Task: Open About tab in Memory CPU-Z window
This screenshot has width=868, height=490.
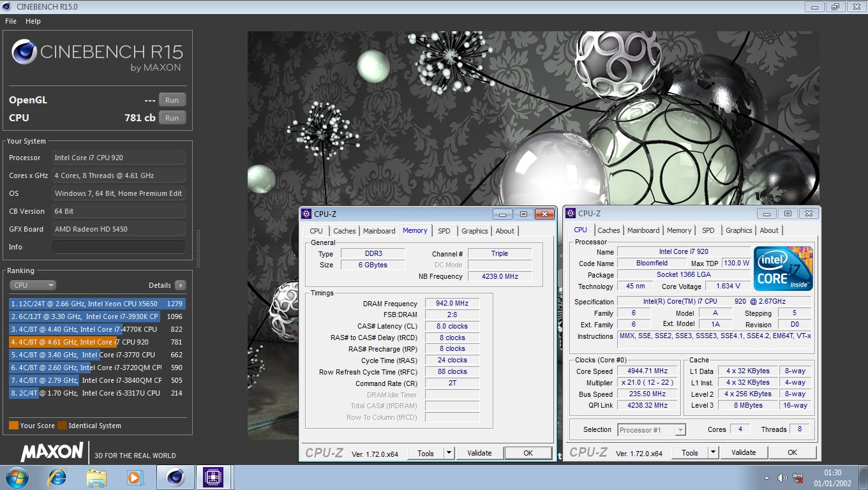Action: 505,231
